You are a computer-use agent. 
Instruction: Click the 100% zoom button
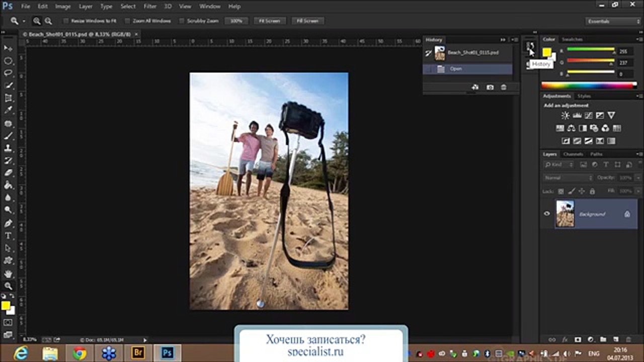pyautogui.click(x=236, y=21)
